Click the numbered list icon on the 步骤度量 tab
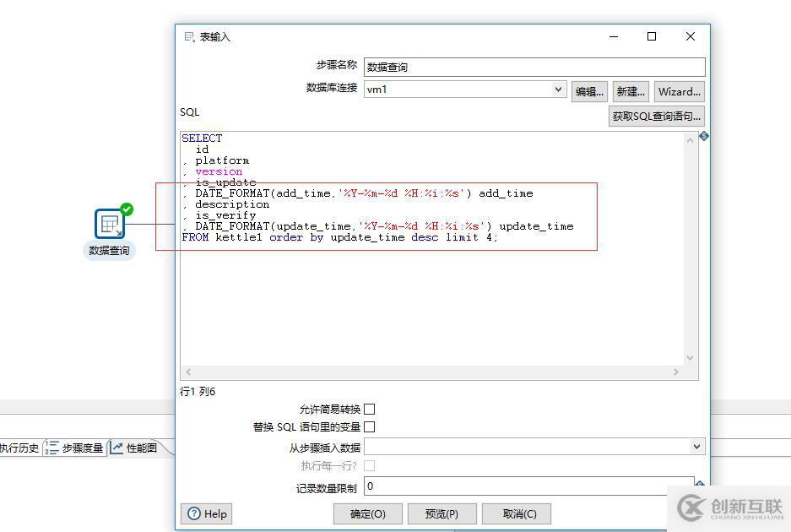The width and height of the screenshot is (791, 532). 52,448
